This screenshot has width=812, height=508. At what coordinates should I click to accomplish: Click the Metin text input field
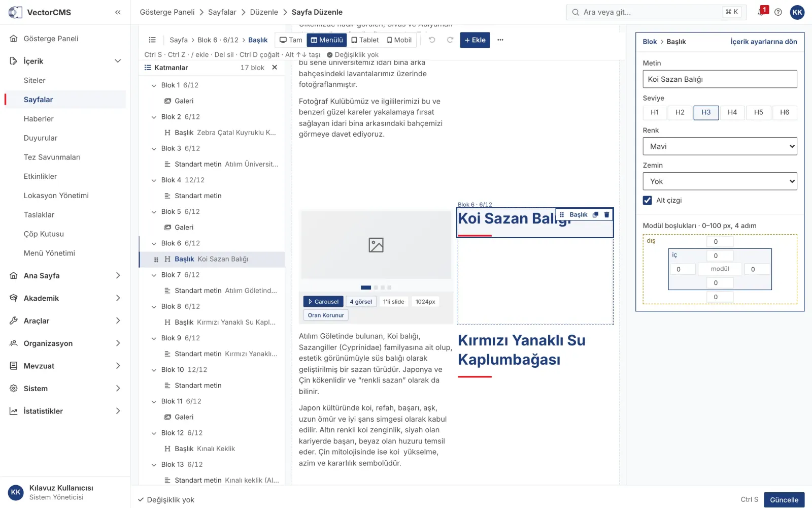click(720, 79)
